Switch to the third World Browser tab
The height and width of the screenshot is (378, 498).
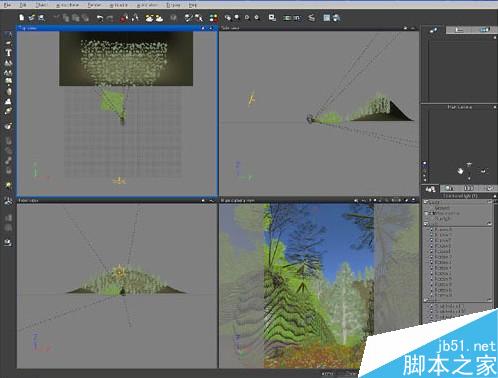[468, 189]
